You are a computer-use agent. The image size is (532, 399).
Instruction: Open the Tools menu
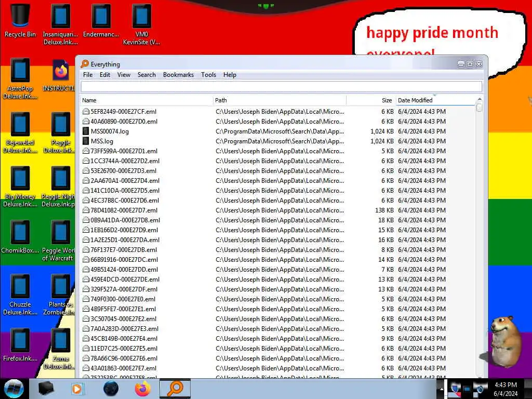point(209,75)
